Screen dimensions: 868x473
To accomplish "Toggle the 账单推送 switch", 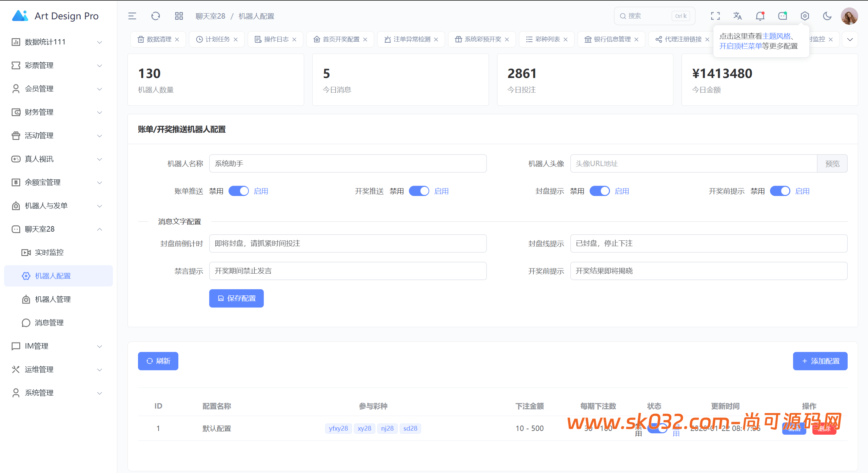I will pyautogui.click(x=238, y=191).
